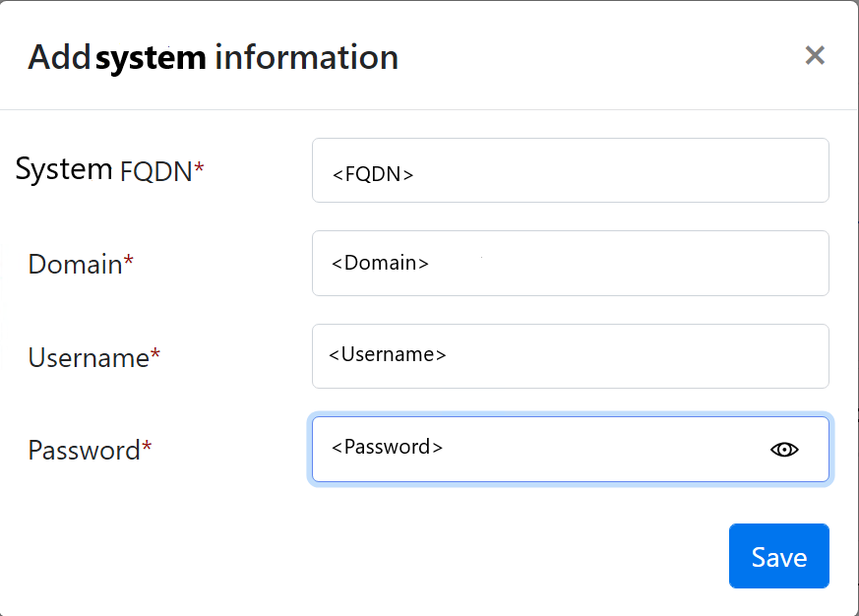
Task: Click the "Add system information" dialog title
Action: [213, 57]
